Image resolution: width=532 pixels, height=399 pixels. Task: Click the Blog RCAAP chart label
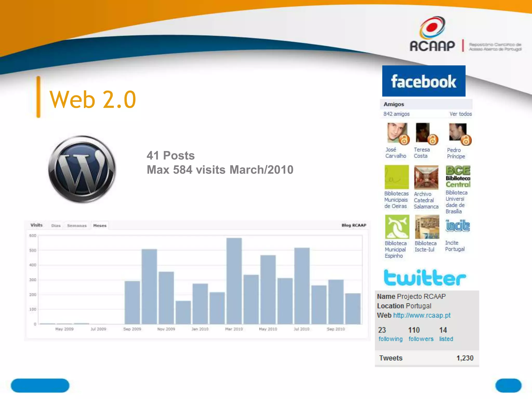pos(354,225)
